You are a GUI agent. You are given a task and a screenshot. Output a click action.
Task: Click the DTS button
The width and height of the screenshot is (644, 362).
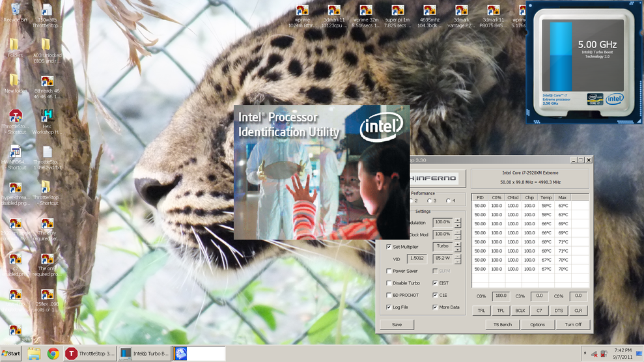[x=559, y=311]
